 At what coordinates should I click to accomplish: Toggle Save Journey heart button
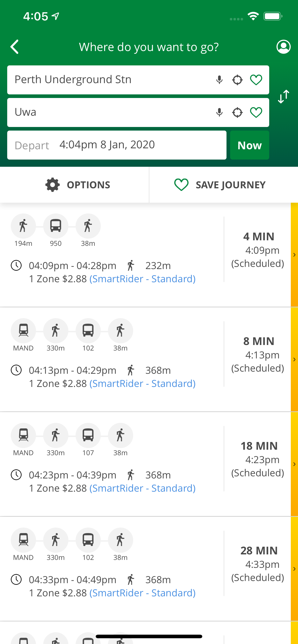220,185
